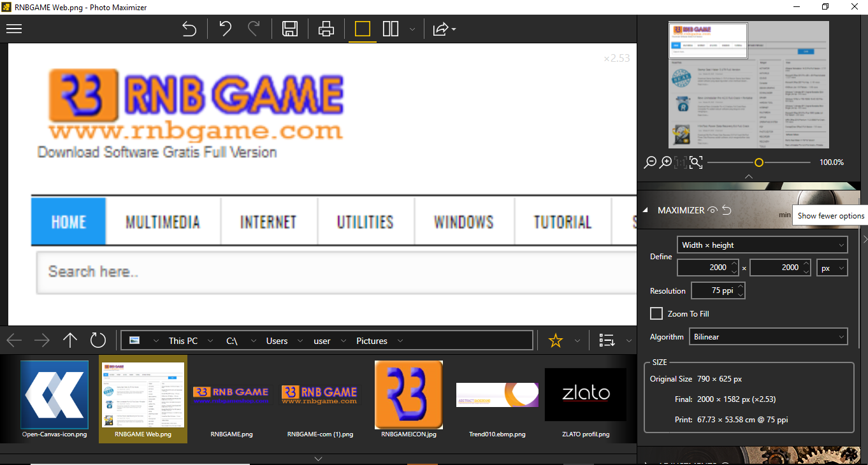Go up one folder level
This screenshot has width=868, height=465.
pyautogui.click(x=70, y=341)
